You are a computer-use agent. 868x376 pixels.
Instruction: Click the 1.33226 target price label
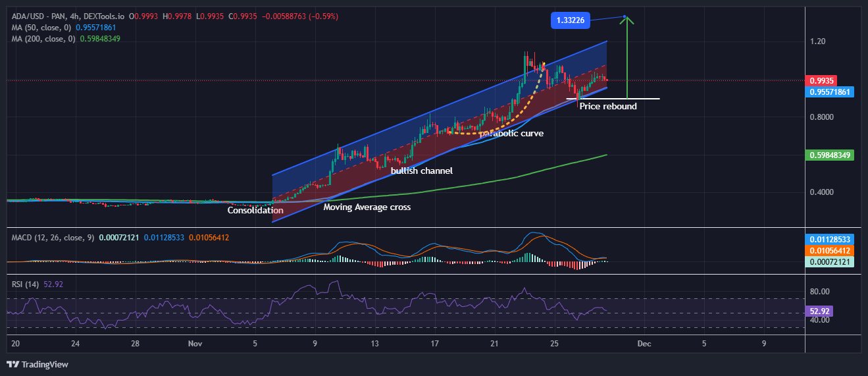(x=571, y=21)
